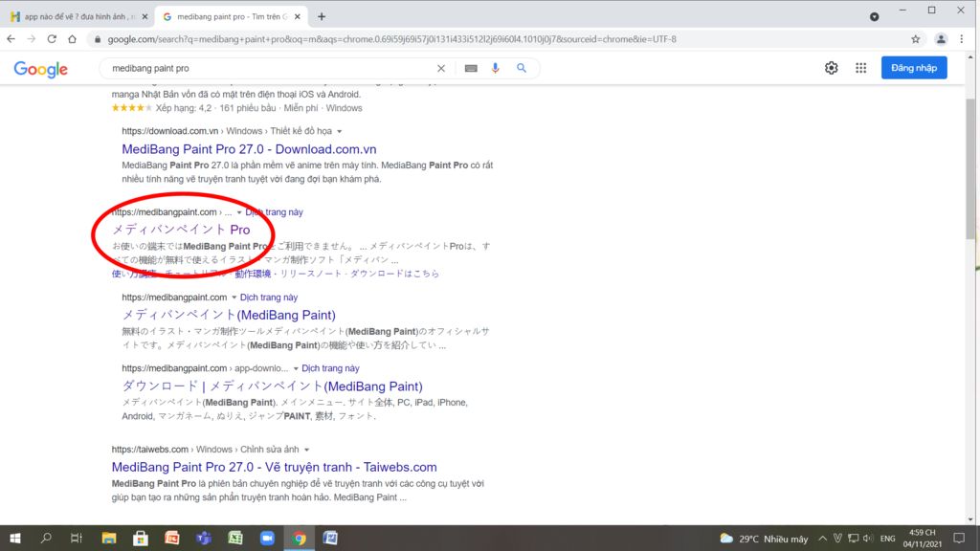Translate the medibangpaint.com homepage result
The image size is (980, 551).
[269, 298]
